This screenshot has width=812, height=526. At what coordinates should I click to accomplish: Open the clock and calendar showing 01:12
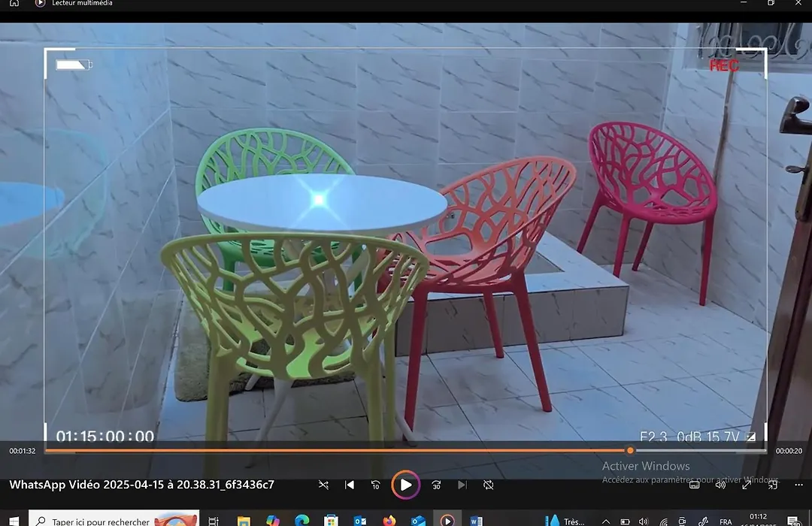pyautogui.click(x=758, y=520)
